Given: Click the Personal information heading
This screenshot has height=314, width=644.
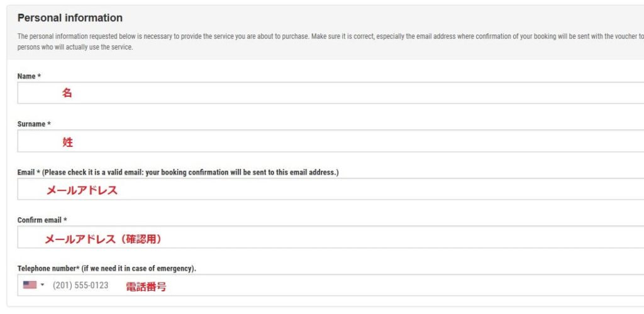Looking at the screenshot, I should (70, 18).
